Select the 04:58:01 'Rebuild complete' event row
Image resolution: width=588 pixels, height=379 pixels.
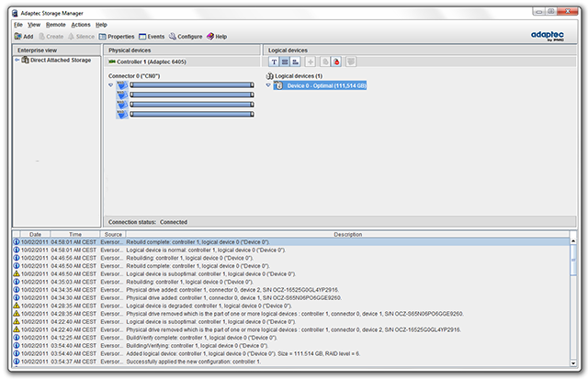point(291,242)
